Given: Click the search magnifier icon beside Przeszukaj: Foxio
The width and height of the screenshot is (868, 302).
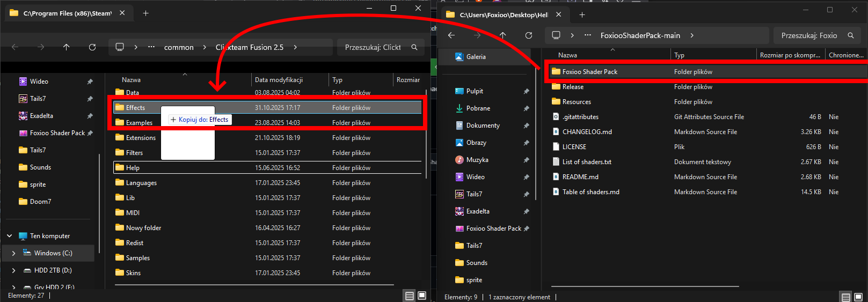Looking at the screenshot, I should coord(851,35).
